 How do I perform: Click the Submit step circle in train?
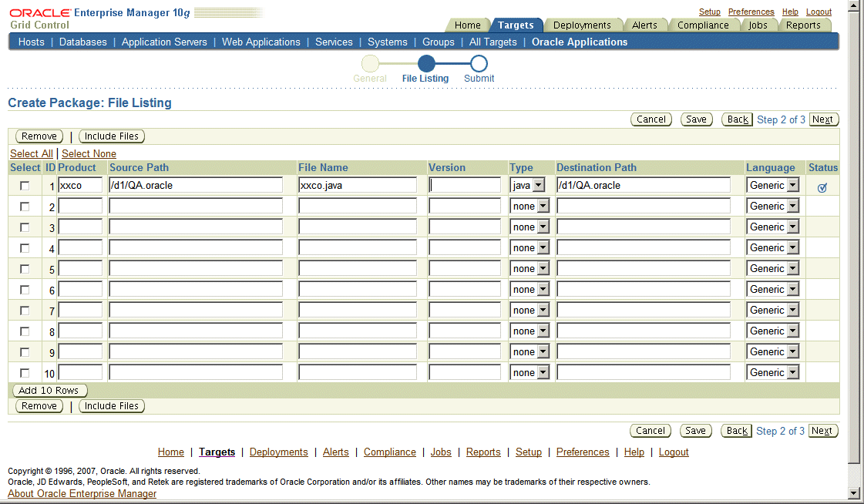coord(479,64)
